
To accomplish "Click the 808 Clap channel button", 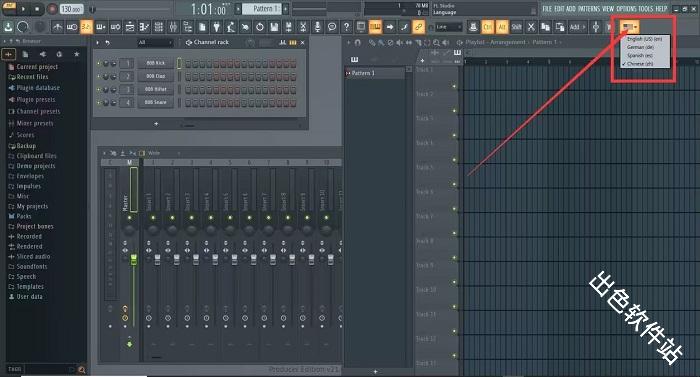I will (155, 76).
